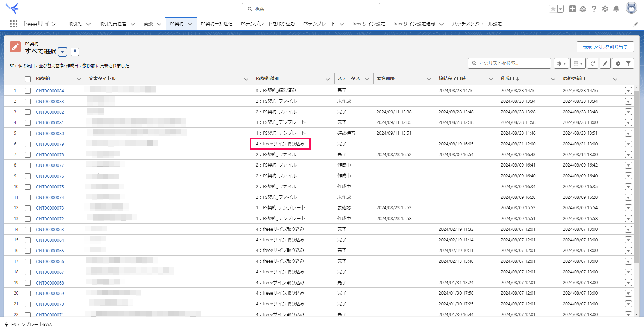Sort by the 署名期限 column header

(x=386, y=79)
